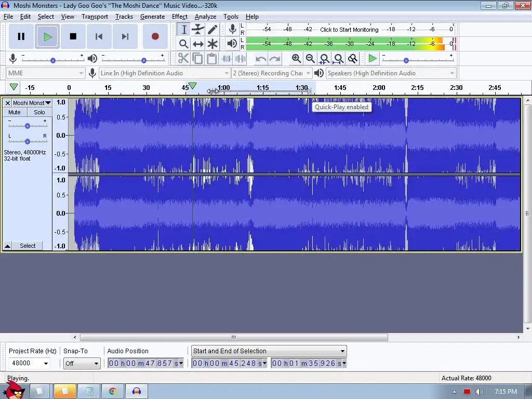Undo the last action
The image size is (532, 399).
pos(261,59)
